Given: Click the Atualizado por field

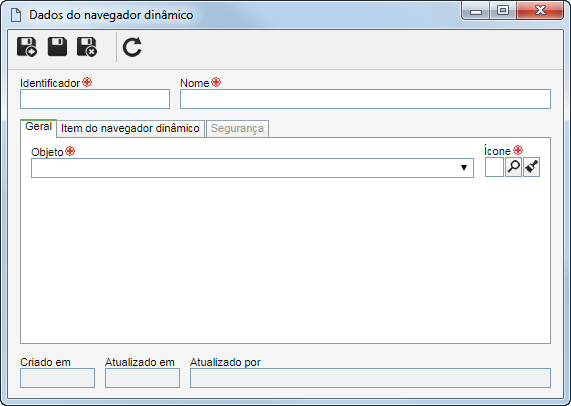Looking at the screenshot, I should click(370, 378).
